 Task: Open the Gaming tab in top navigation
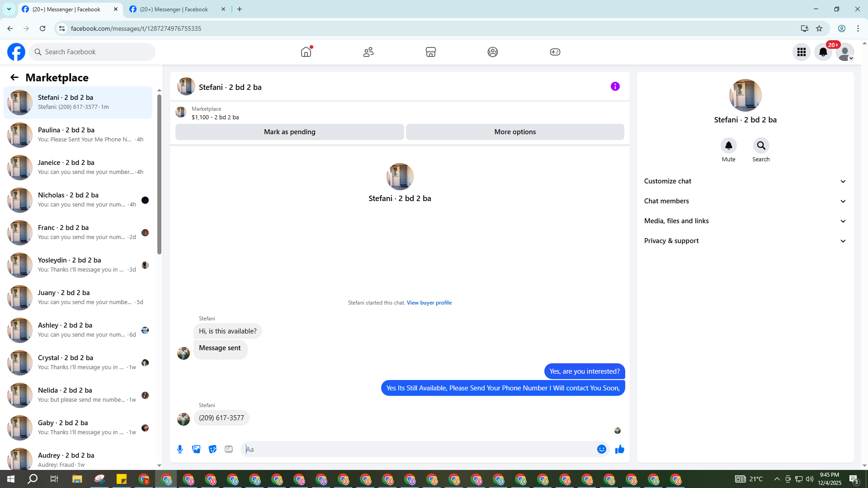pos(555,52)
